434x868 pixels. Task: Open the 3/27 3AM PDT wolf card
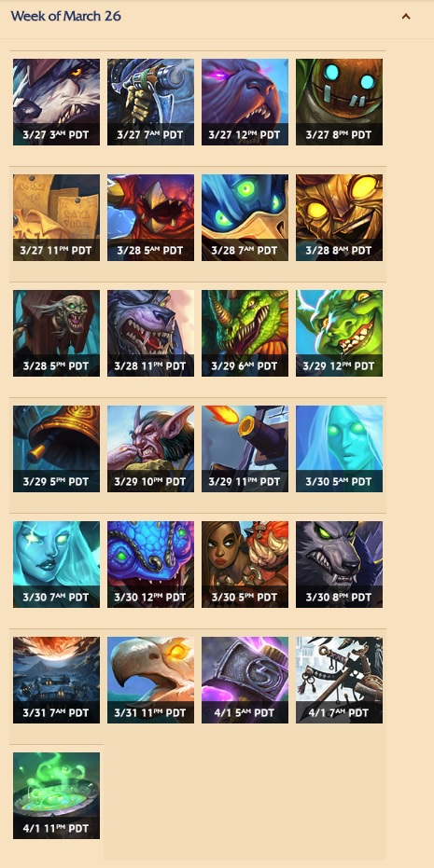(x=57, y=102)
